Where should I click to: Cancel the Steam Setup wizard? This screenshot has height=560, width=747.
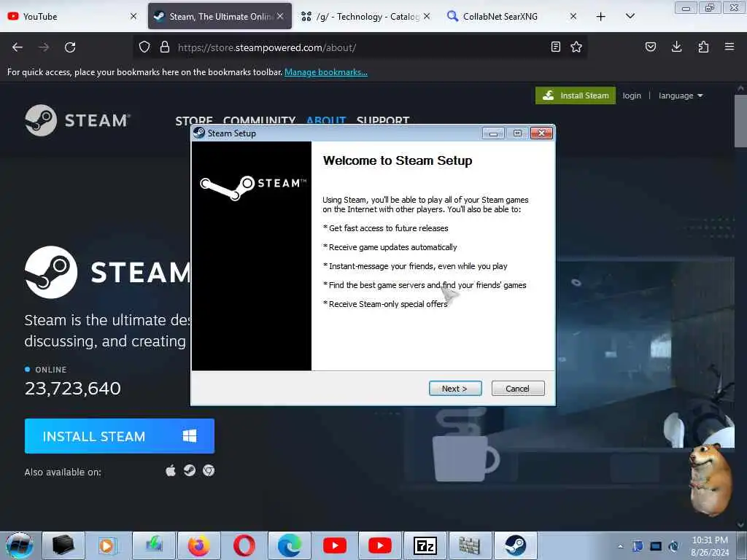(x=517, y=389)
